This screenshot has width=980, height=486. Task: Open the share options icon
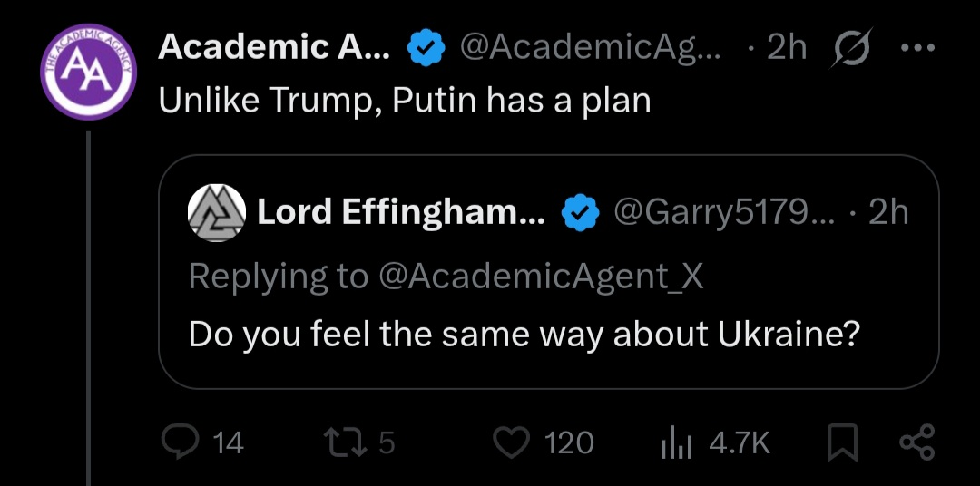[x=915, y=442]
